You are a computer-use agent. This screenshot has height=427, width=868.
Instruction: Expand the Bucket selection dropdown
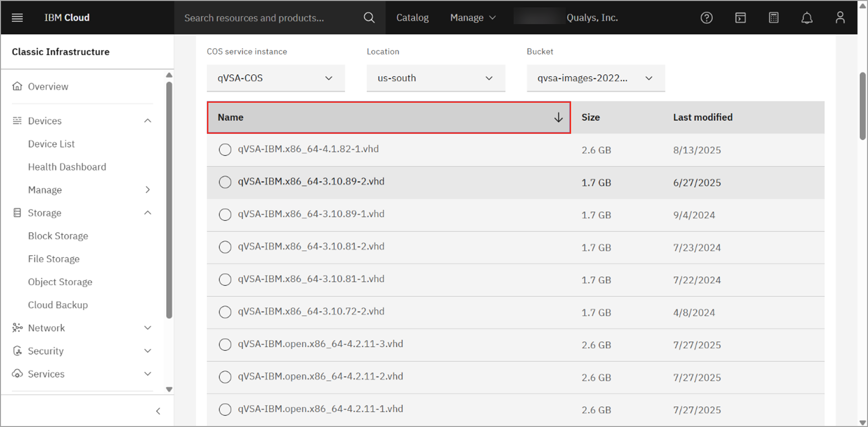click(595, 78)
